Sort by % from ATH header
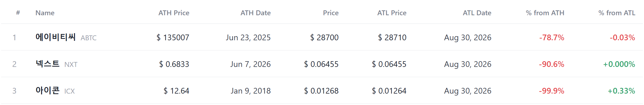The height and width of the screenshot is (105, 644). click(x=545, y=13)
